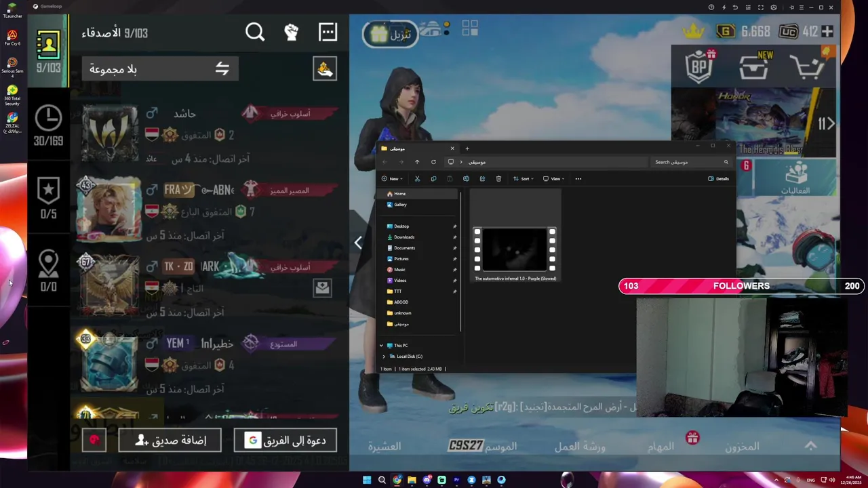This screenshot has height=488, width=868.
Task: Click the Up arrow in File Explorer navigation
Action: [417, 162]
